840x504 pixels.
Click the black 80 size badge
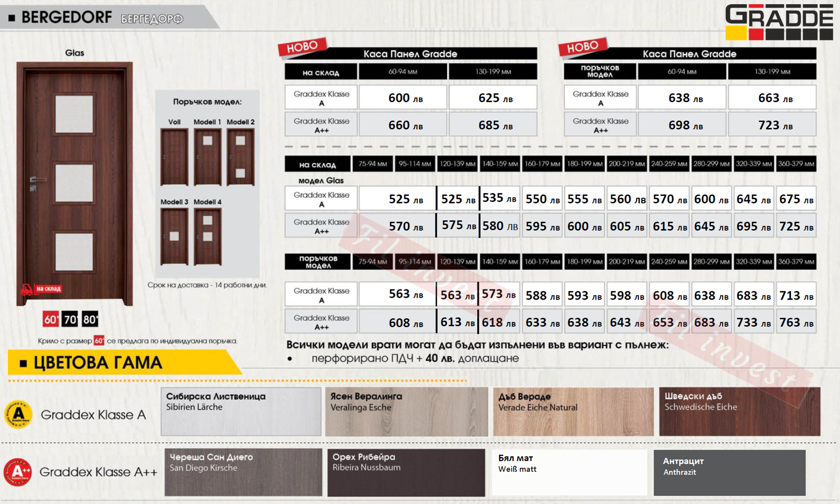coord(90,319)
